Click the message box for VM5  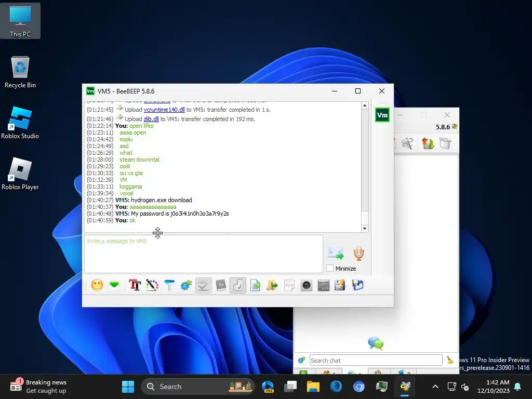click(204, 254)
